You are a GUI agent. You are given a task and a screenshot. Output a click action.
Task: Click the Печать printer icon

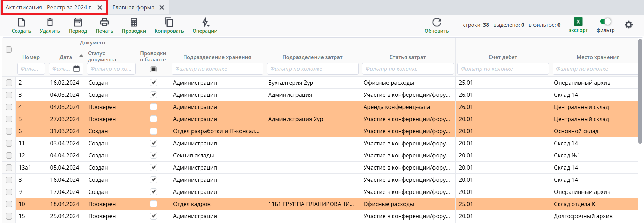pos(104,23)
